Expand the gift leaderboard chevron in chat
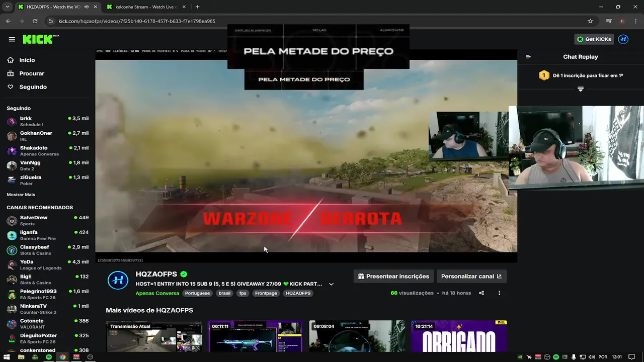Image resolution: width=644 pixels, height=362 pixels. (x=581, y=89)
